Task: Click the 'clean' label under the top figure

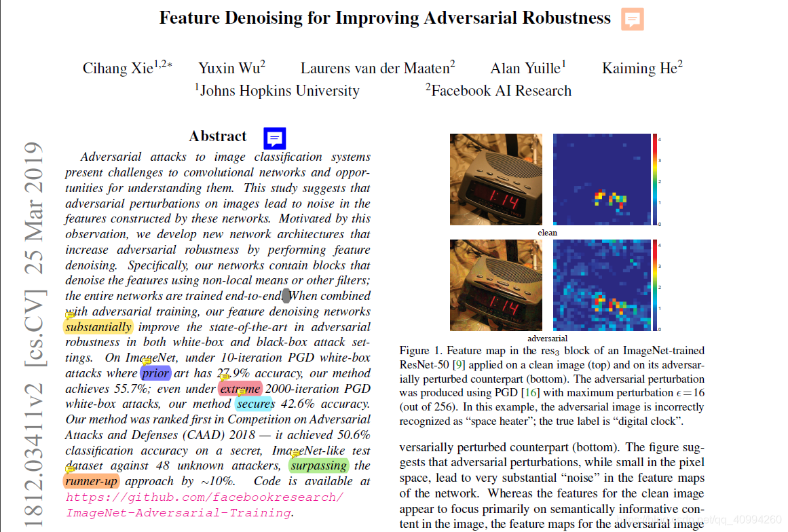Action: click(x=547, y=233)
